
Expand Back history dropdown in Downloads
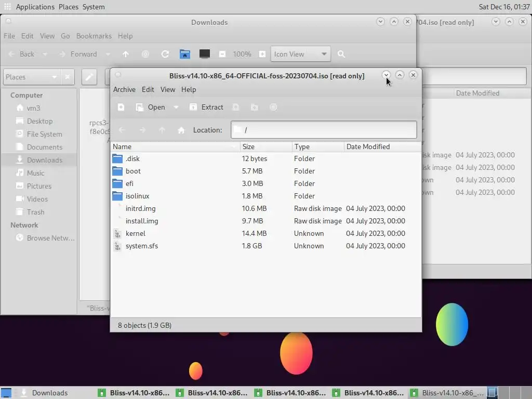tap(45, 54)
